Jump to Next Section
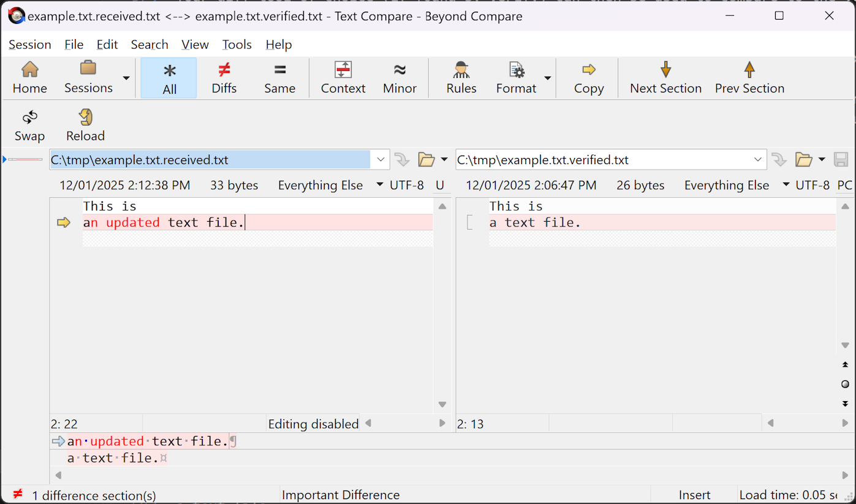Image resolution: width=856 pixels, height=504 pixels. [x=665, y=78]
